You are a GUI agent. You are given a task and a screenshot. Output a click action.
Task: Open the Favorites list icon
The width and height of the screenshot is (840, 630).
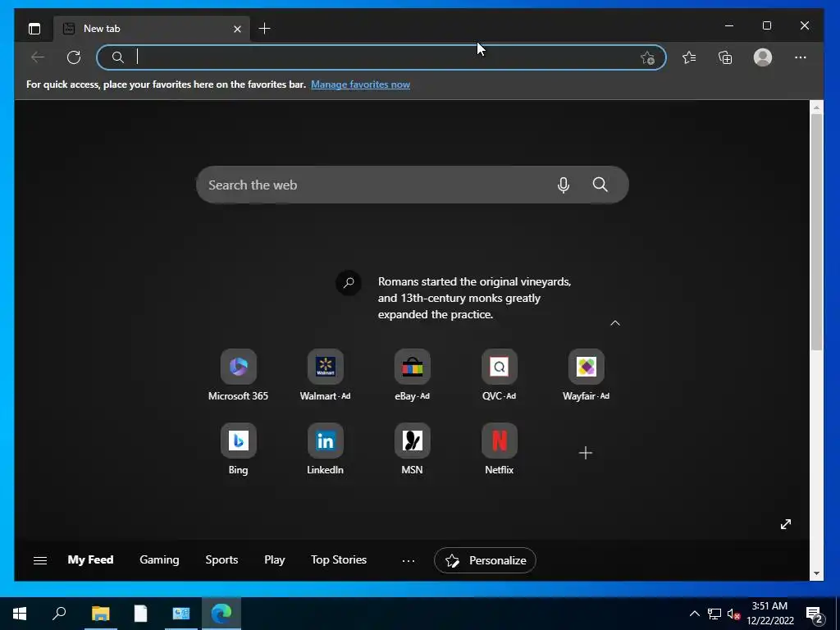pyautogui.click(x=689, y=57)
